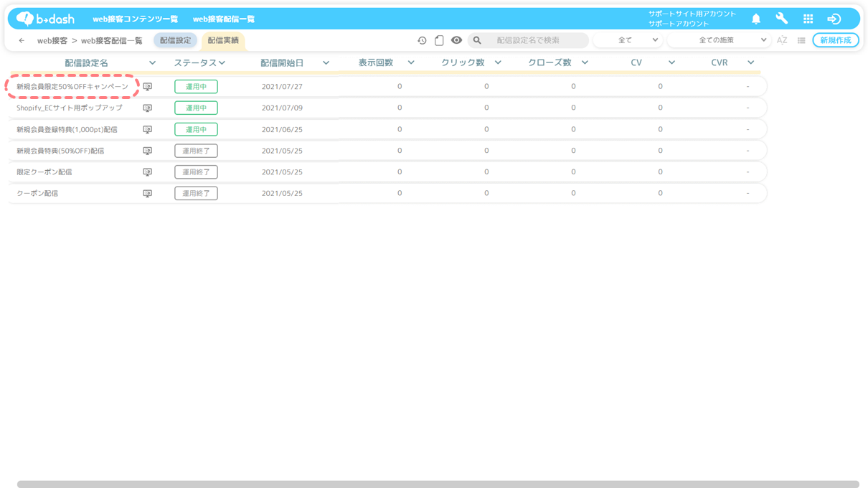Open the history clock icon
This screenshot has width=868, height=488.
click(422, 40)
